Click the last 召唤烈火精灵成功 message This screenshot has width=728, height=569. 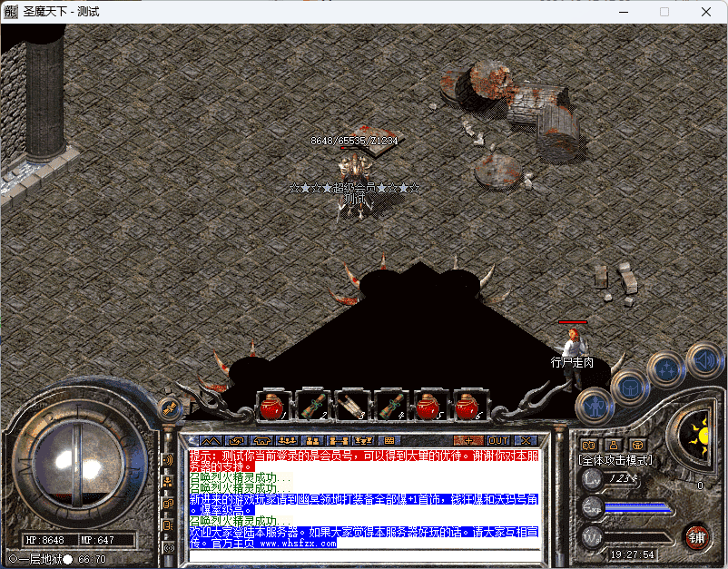tap(240, 521)
